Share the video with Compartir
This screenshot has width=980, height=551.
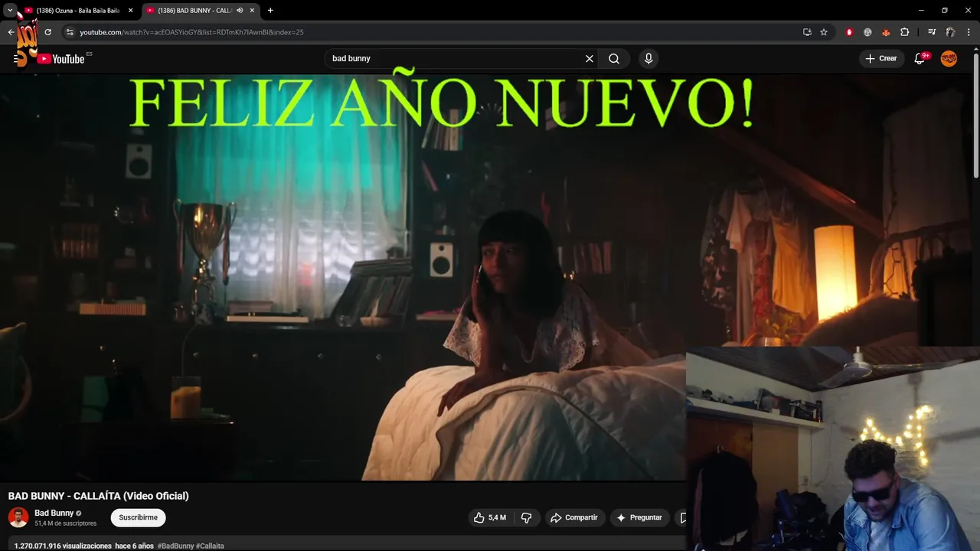574,518
